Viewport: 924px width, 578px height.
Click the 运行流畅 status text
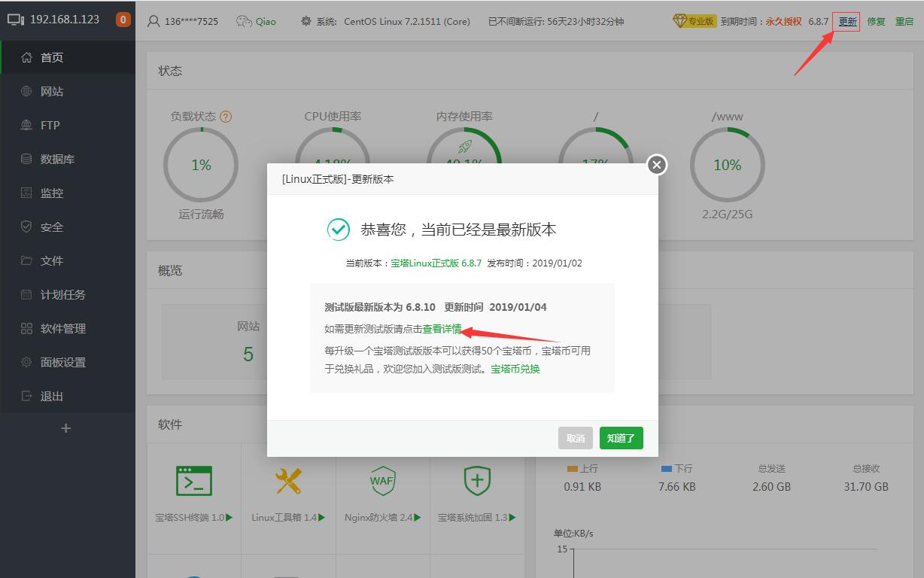pos(201,214)
